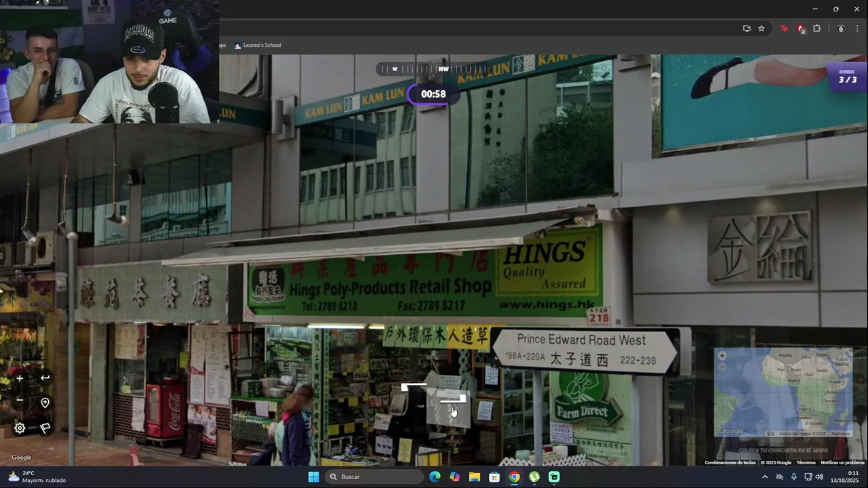Zoom out on the guess mini-map
The height and width of the screenshot is (488, 868).
pyautogui.click(x=722, y=367)
